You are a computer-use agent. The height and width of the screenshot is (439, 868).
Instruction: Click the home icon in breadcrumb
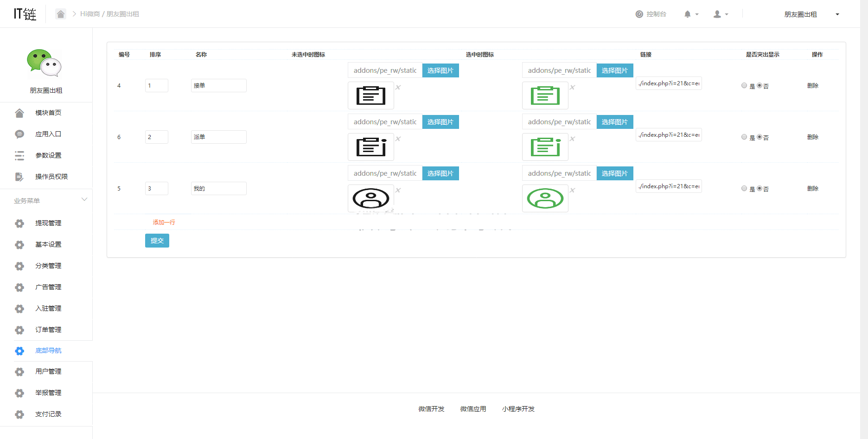click(61, 14)
